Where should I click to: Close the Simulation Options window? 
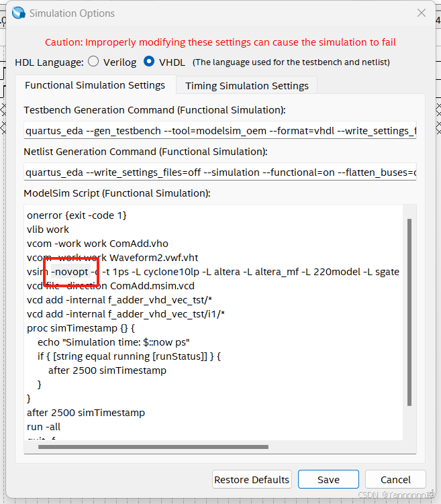click(422, 13)
